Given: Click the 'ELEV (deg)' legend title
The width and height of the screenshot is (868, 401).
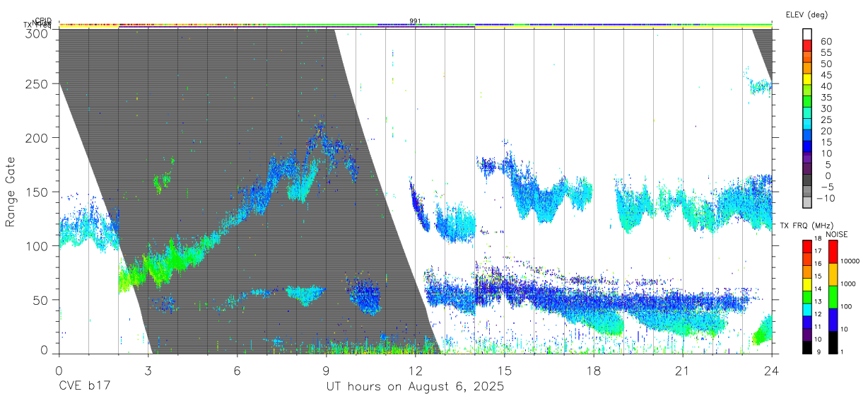Looking at the screenshot, I should tap(807, 15).
